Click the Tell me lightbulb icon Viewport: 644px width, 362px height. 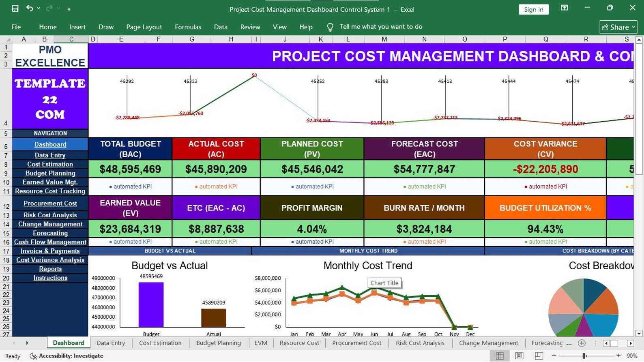(x=330, y=27)
